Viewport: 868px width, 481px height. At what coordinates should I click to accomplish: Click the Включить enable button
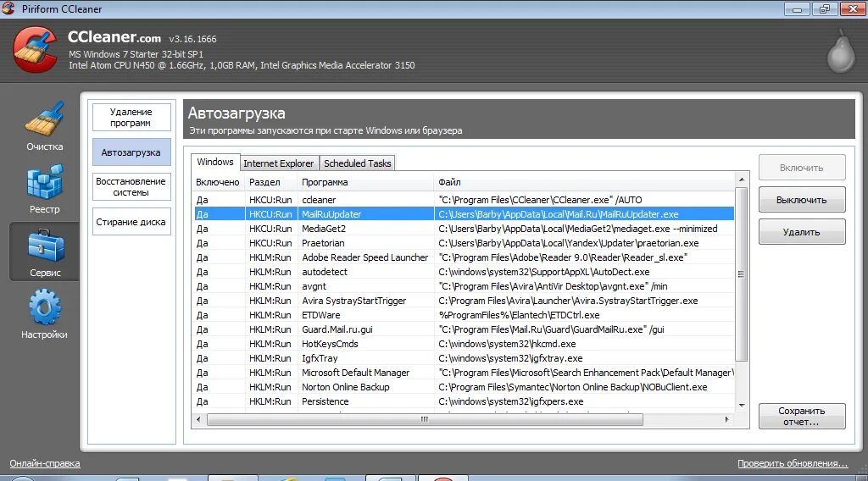[x=802, y=168]
